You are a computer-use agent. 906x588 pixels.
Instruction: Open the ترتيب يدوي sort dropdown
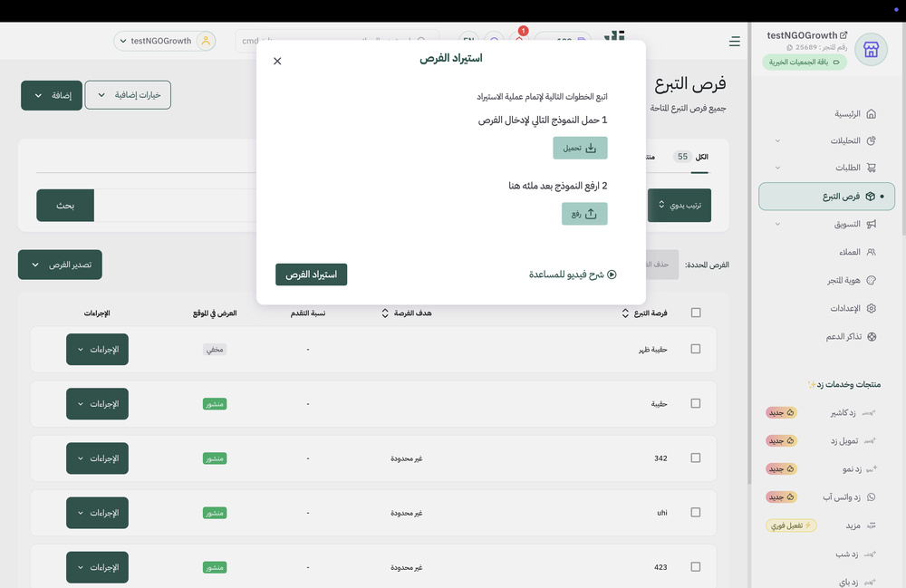pos(679,205)
